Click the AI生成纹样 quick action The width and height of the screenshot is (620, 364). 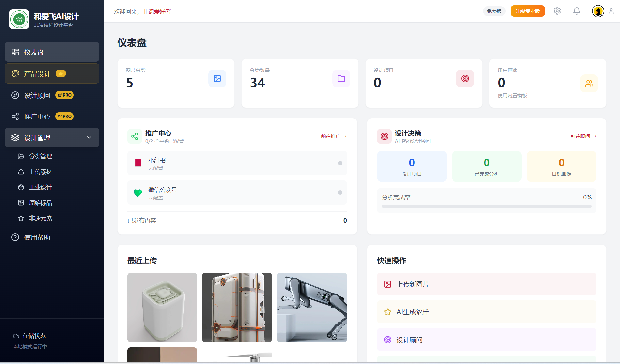486,312
